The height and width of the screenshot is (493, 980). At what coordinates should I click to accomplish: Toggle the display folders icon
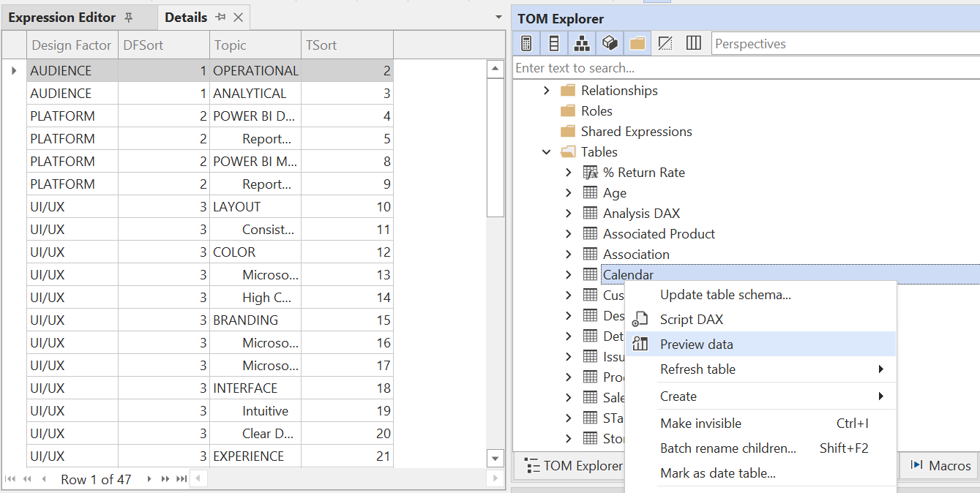[x=637, y=42]
